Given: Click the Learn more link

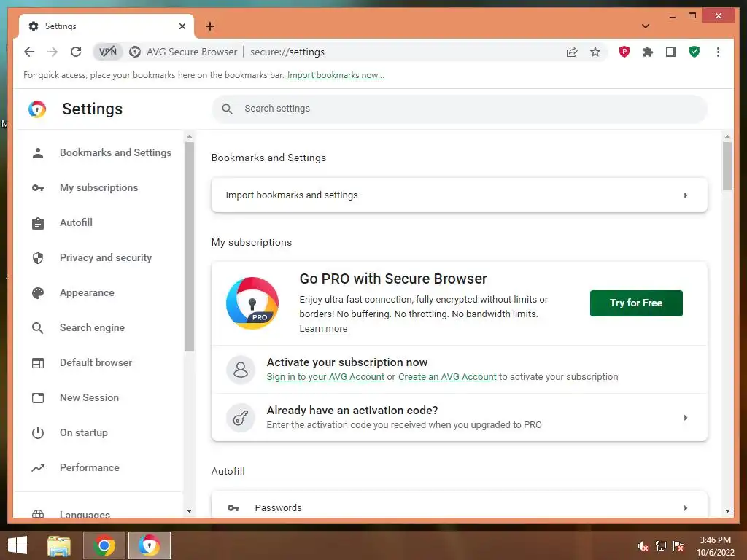Looking at the screenshot, I should pyautogui.click(x=323, y=329).
